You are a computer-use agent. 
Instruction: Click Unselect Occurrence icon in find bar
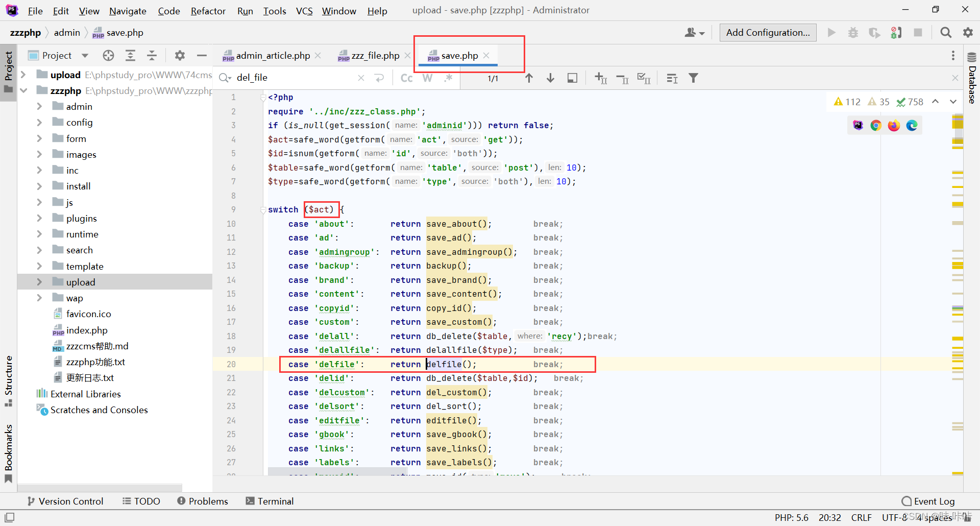(x=622, y=78)
